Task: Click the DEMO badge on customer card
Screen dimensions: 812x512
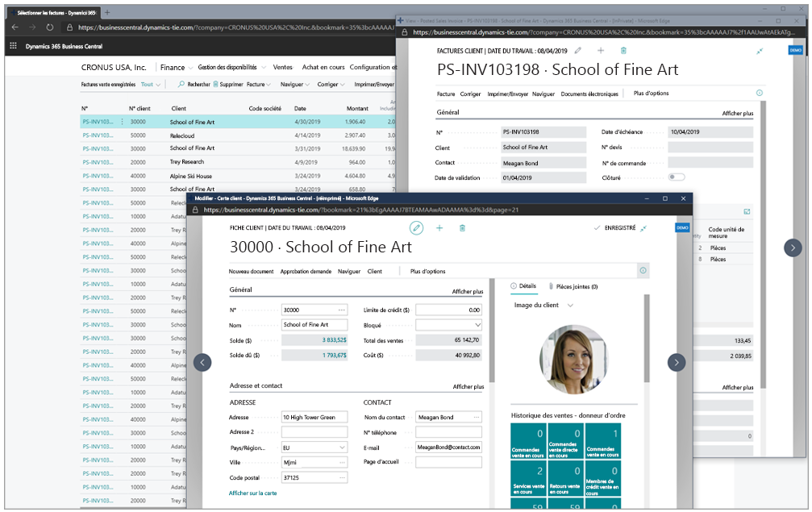Action: tap(682, 228)
